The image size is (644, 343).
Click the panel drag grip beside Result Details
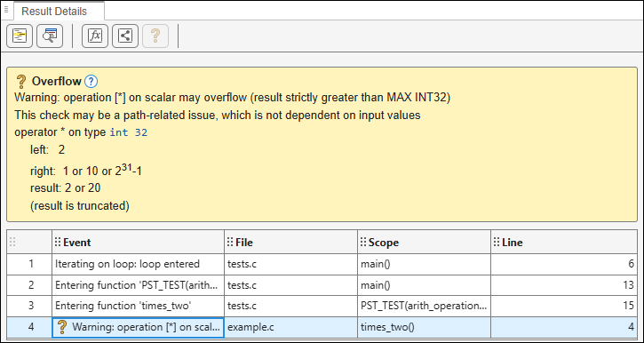point(6,10)
